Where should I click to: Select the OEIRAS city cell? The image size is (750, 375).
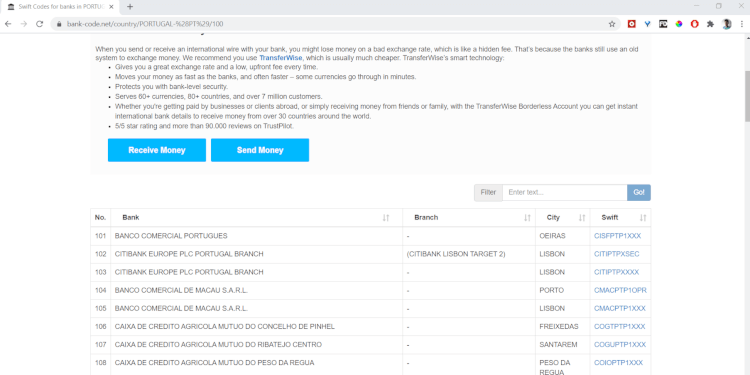coord(562,236)
